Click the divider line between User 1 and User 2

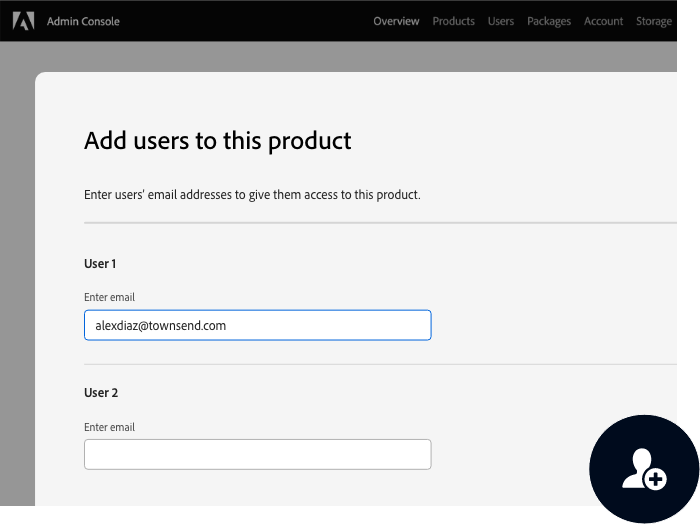(x=380, y=365)
